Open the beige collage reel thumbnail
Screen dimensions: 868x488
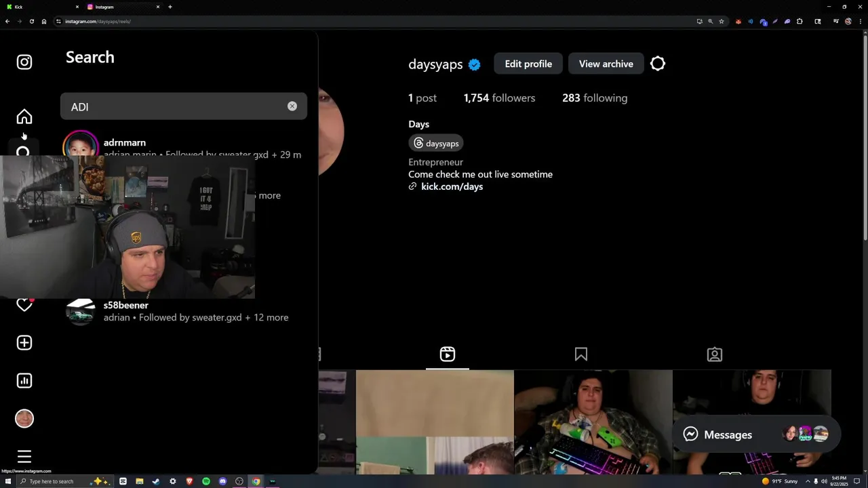pyautogui.click(x=435, y=422)
